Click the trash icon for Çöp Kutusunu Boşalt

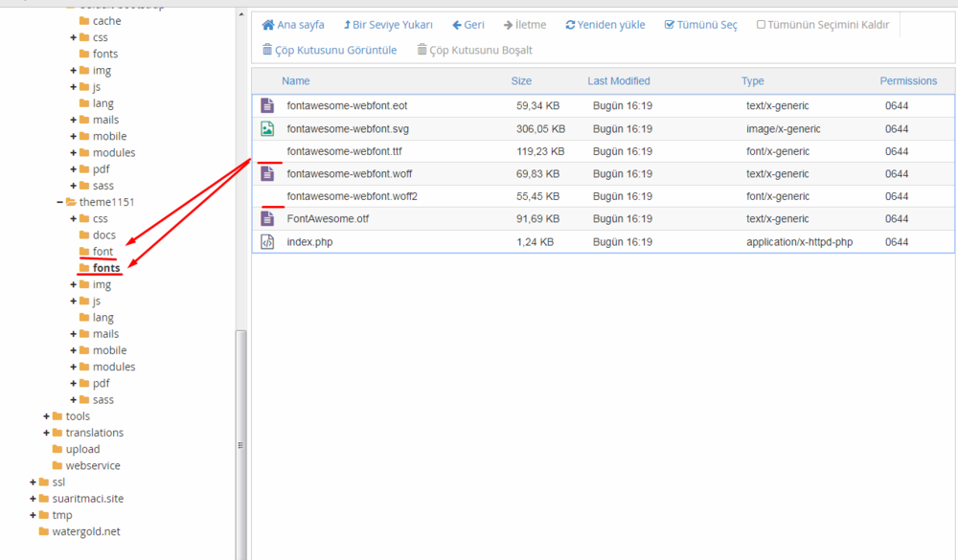click(x=422, y=49)
